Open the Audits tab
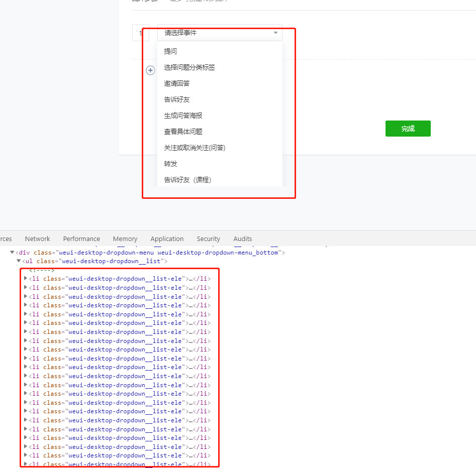Screen dimensions: 476x468 click(x=243, y=239)
